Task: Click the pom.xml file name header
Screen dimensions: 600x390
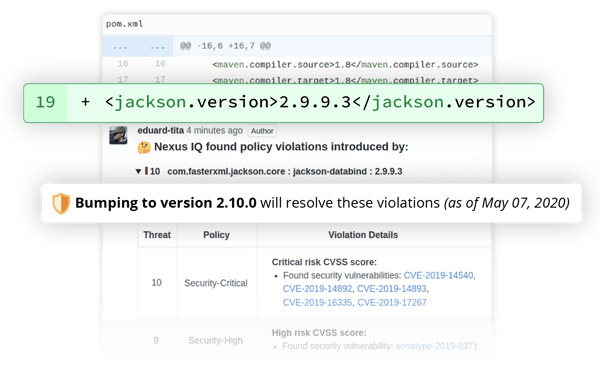Action: pos(124,24)
